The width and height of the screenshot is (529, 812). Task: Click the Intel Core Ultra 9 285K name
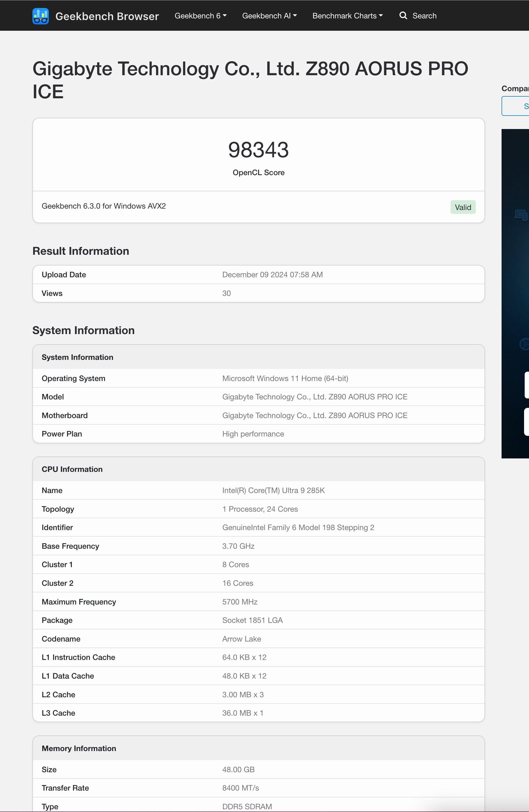point(274,490)
